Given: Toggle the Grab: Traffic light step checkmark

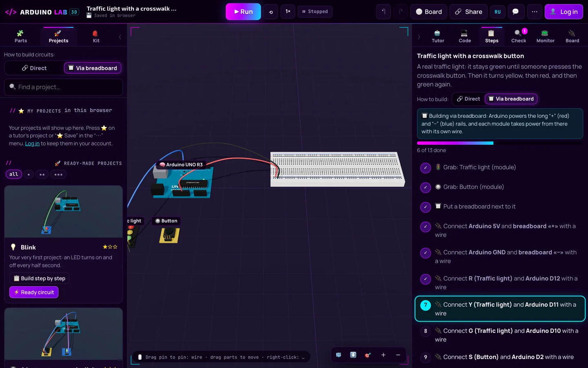Looking at the screenshot, I should tap(425, 168).
